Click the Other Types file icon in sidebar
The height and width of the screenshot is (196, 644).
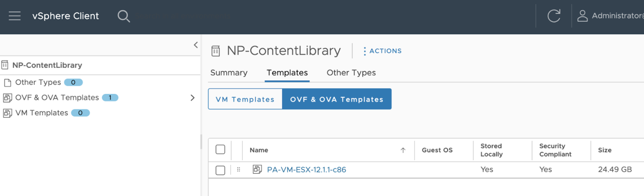[7, 83]
